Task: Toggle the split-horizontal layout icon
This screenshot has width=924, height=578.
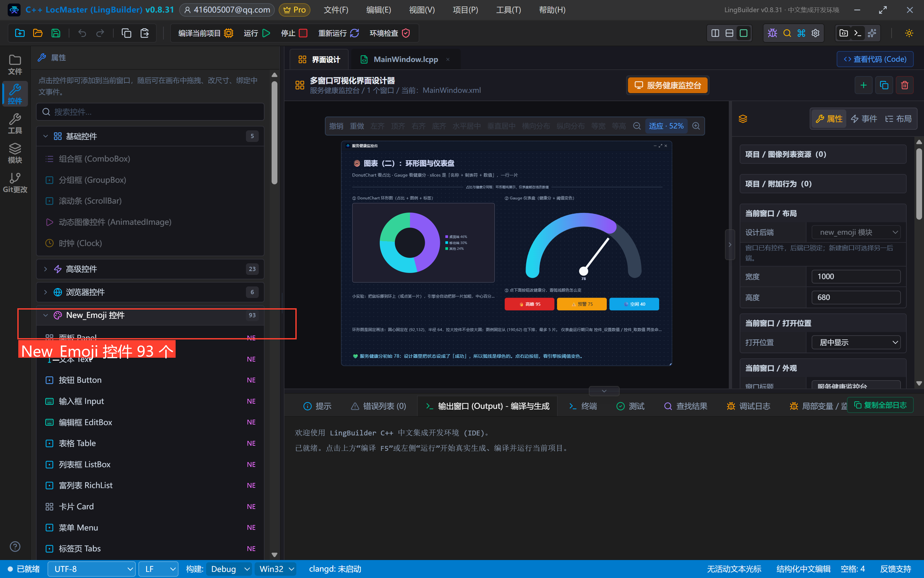Action: (729, 33)
